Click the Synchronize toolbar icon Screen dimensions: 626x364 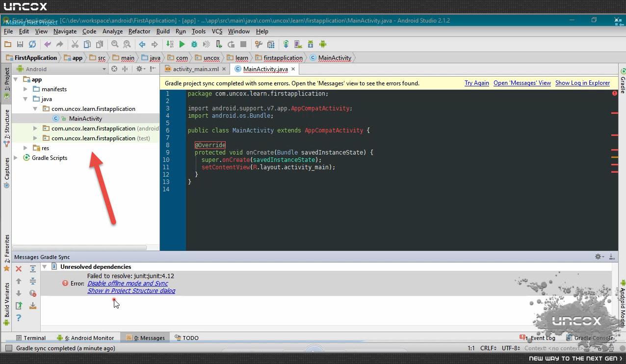click(x=32, y=44)
